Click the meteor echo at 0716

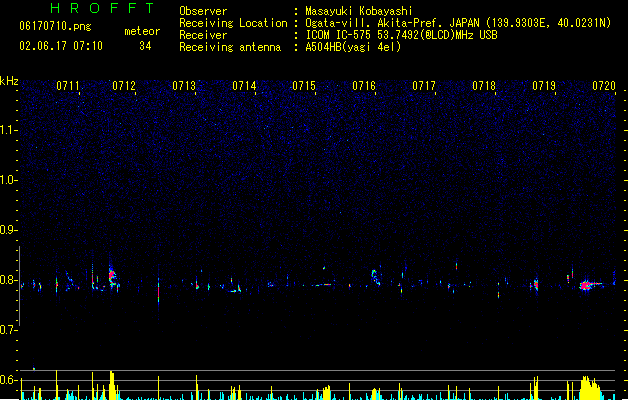(x=375, y=277)
